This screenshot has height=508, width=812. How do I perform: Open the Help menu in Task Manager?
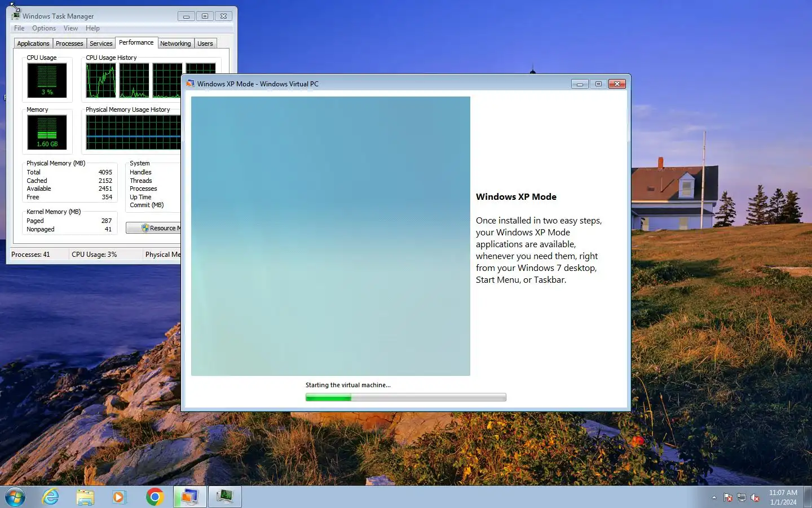pyautogui.click(x=92, y=28)
